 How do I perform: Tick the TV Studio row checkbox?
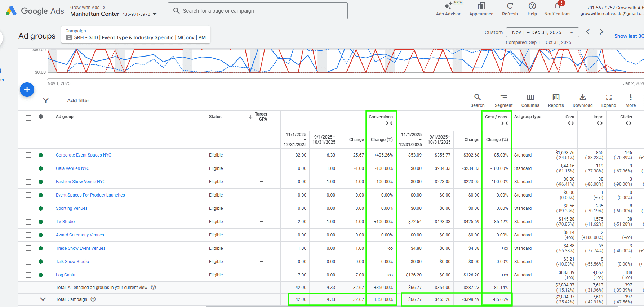click(28, 222)
